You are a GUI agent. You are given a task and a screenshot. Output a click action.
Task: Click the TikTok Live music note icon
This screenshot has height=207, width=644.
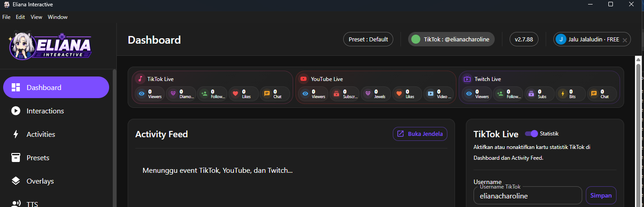tap(140, 79)
